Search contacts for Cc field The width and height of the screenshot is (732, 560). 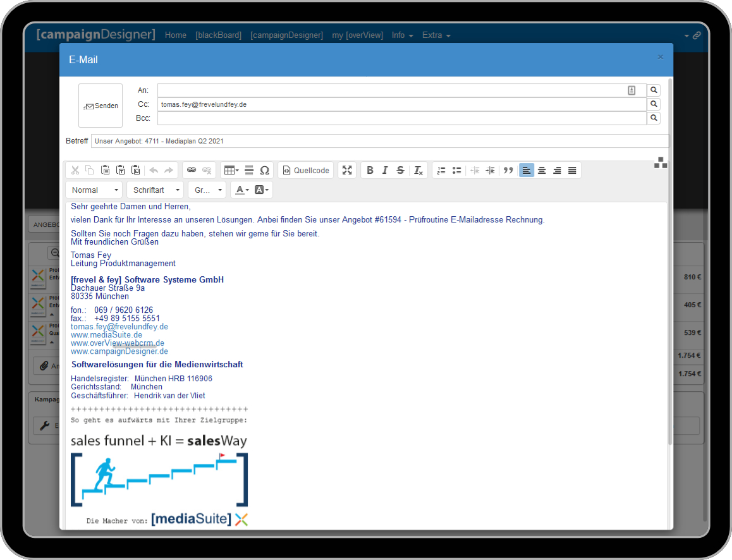coord(654,104)
